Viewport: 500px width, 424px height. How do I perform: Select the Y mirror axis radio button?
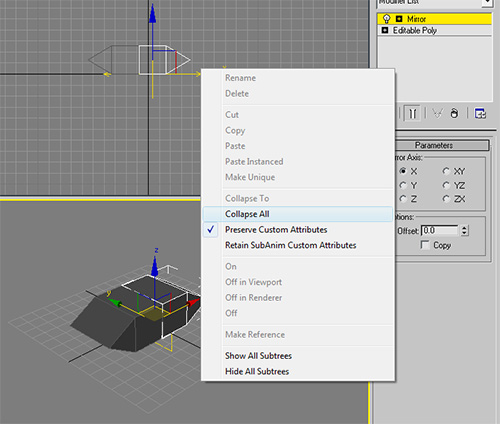pos(403,185)
